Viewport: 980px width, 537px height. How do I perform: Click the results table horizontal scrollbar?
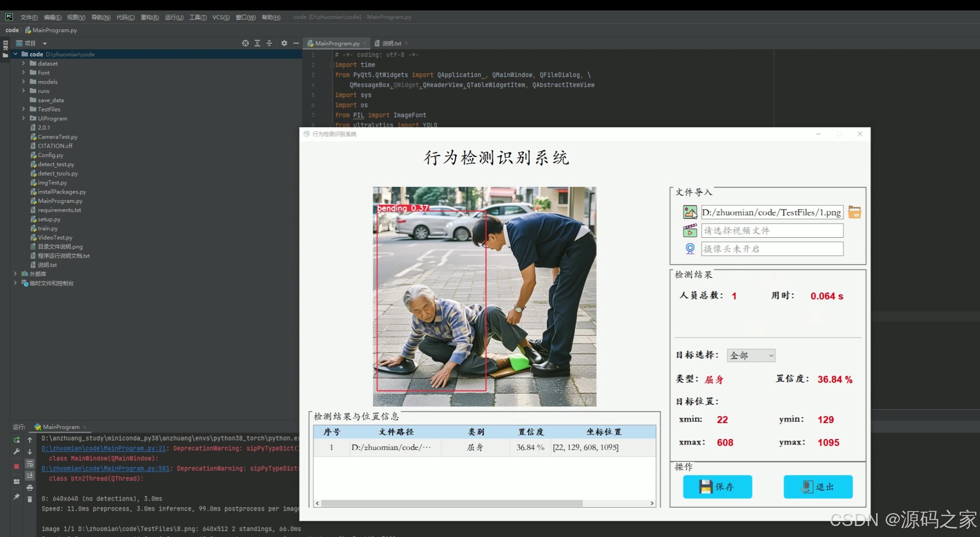451,503
